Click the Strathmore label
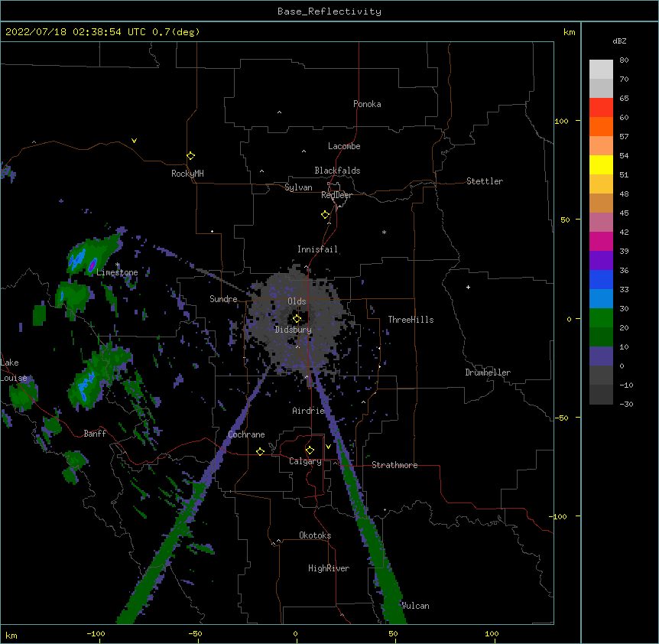Screen dimensions: 659x644 tap(394, 465)
